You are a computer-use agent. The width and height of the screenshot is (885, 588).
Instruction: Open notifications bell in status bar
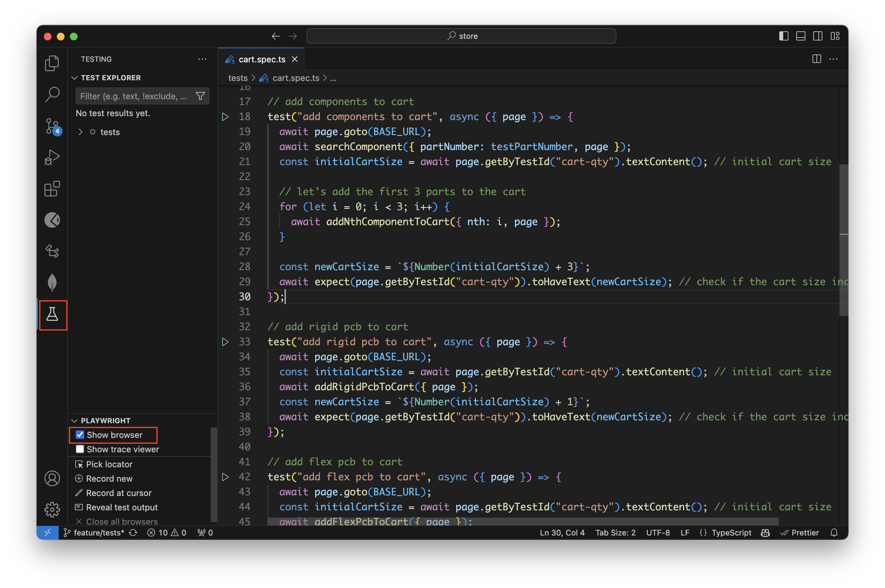coord(834,533)
